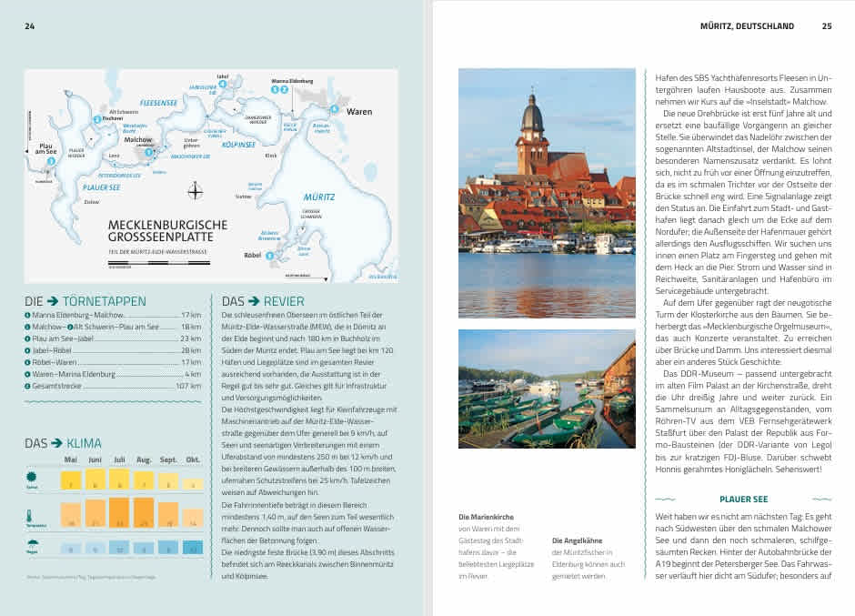Click the stage bullet before 'Gesamtstrecke'
855x616 pixels.
[27, 386]
